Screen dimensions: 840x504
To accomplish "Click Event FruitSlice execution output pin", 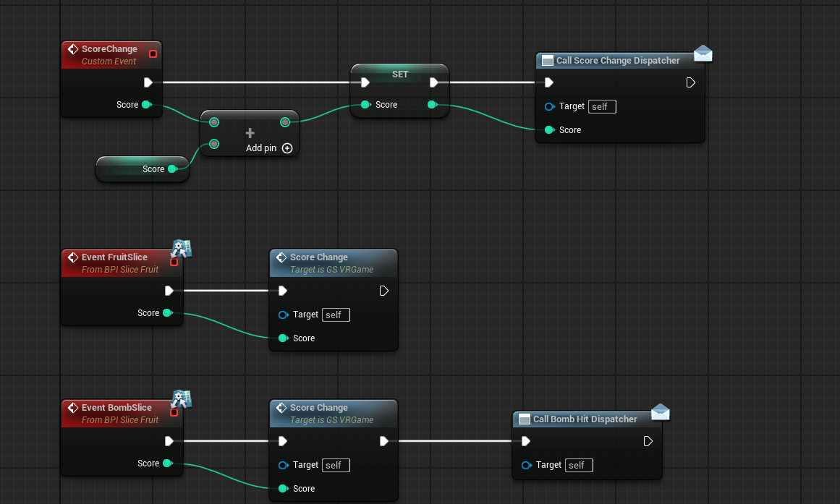I will [x=169, y=291].
